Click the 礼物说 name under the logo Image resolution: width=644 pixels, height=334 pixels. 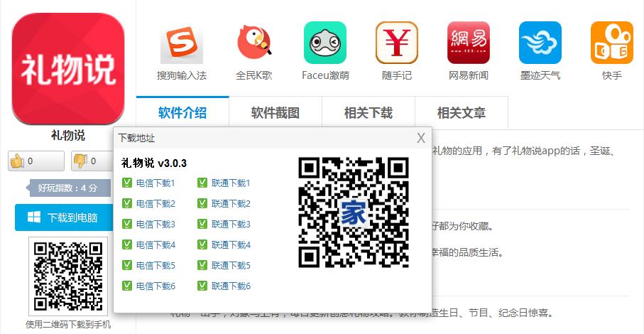68,135
